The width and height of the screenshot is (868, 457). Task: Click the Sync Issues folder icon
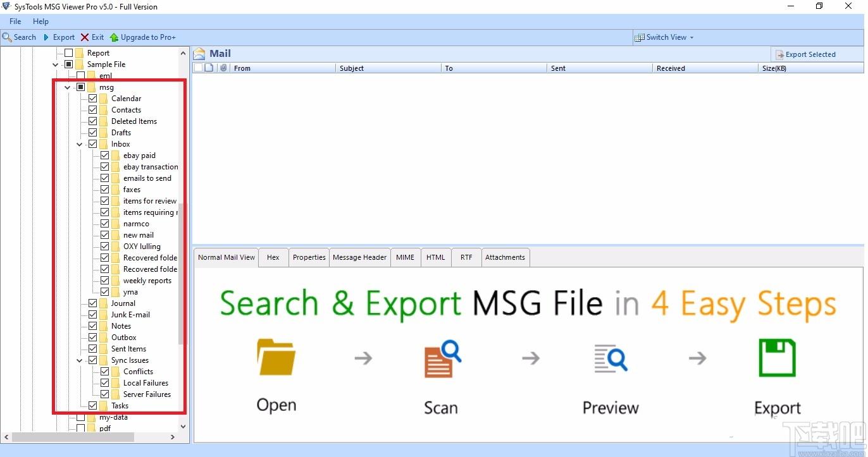(x=104, y=360)
